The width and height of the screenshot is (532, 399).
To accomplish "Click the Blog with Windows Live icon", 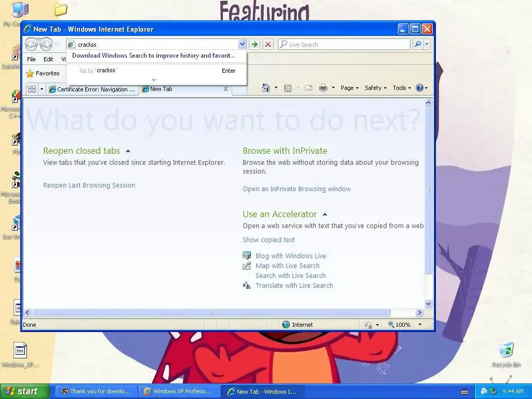I will 247,256.
